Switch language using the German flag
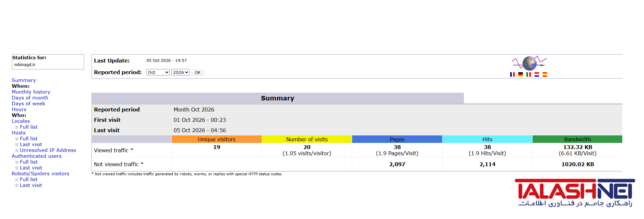 click(x=520, y=75)
